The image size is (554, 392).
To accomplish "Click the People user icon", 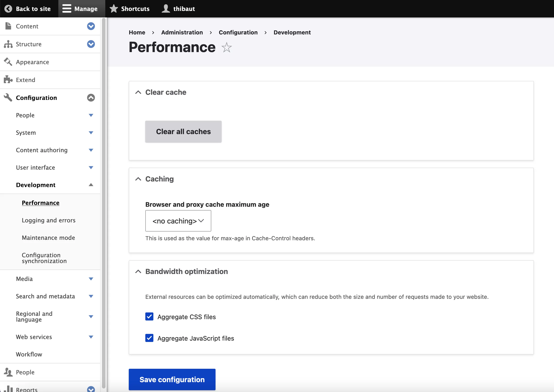I will 9,372.
